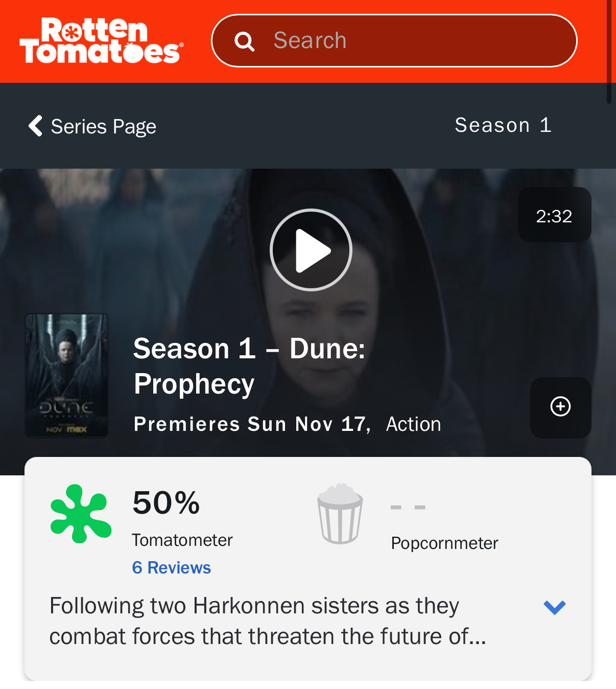The image size is (616, 689).
Task: Expand the synopsis with the blue chevron
Action: pos(555,607)
